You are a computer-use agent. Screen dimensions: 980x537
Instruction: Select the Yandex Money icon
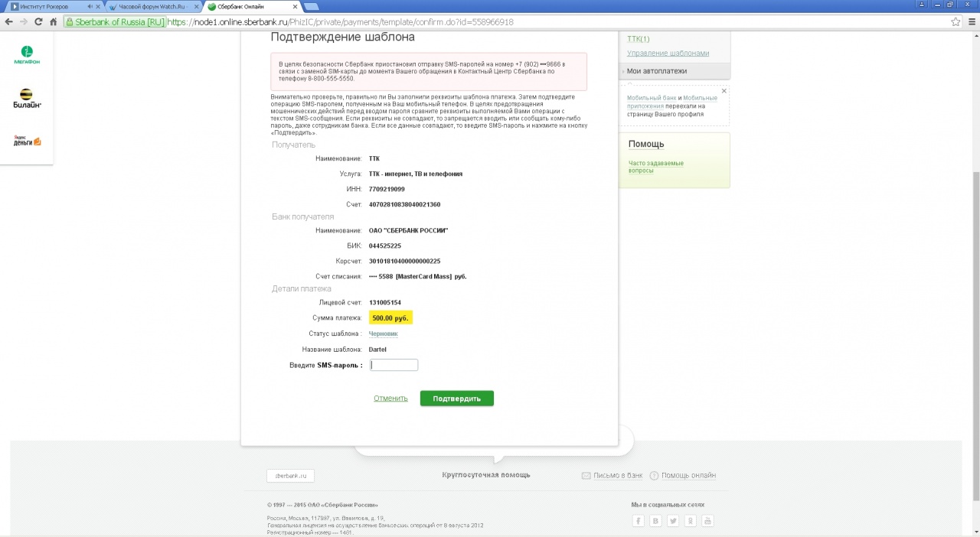pyautogui.click(x=27, y=141)
